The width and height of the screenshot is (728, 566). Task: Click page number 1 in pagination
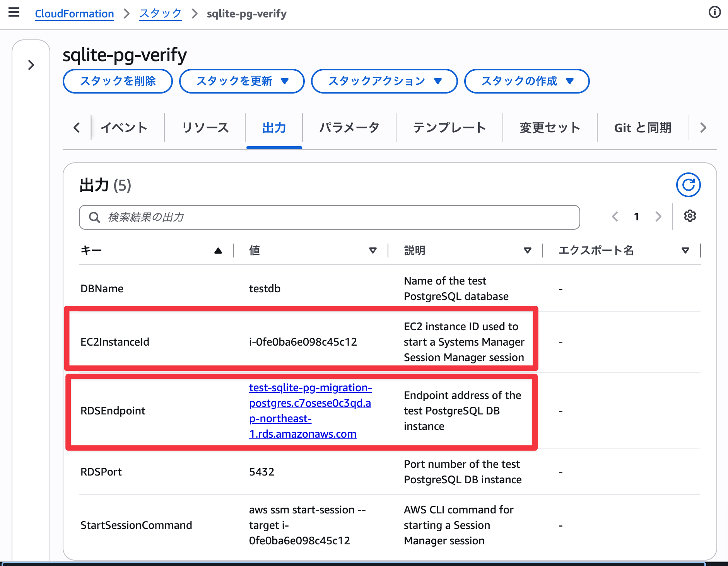636,217
